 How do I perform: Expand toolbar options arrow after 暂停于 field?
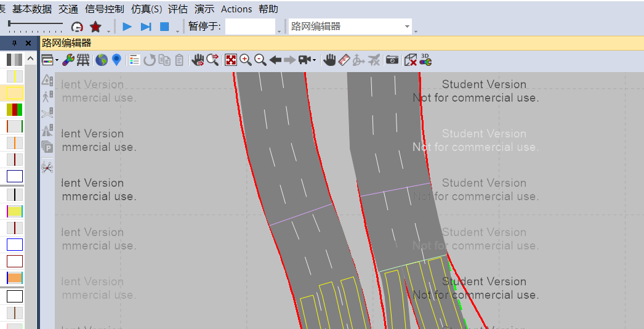[280, 31]
